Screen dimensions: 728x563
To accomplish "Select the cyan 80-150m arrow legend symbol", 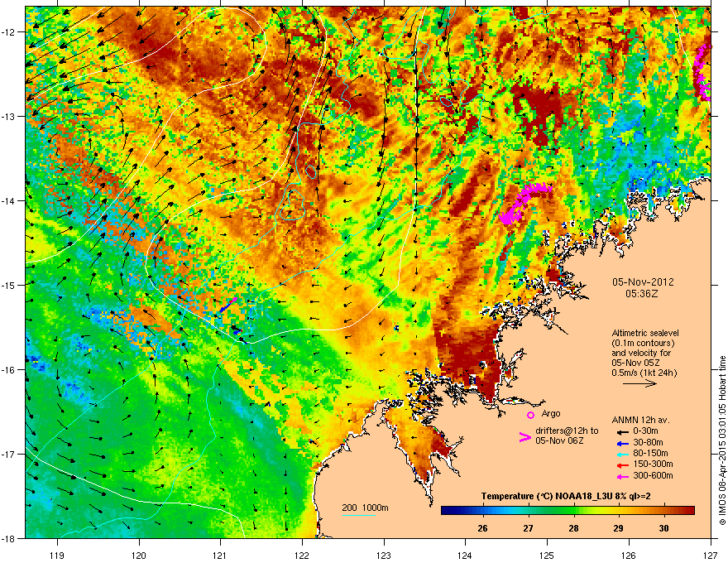I will 621,454.
